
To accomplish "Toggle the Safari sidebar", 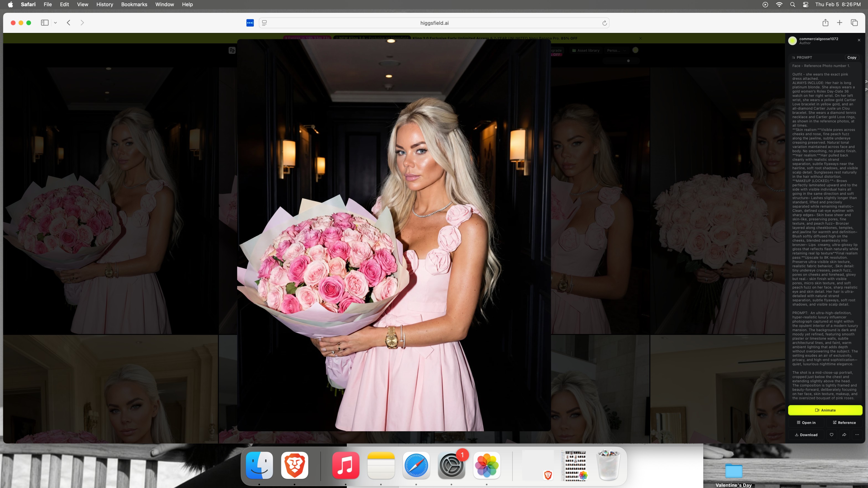I will point(45,23).
